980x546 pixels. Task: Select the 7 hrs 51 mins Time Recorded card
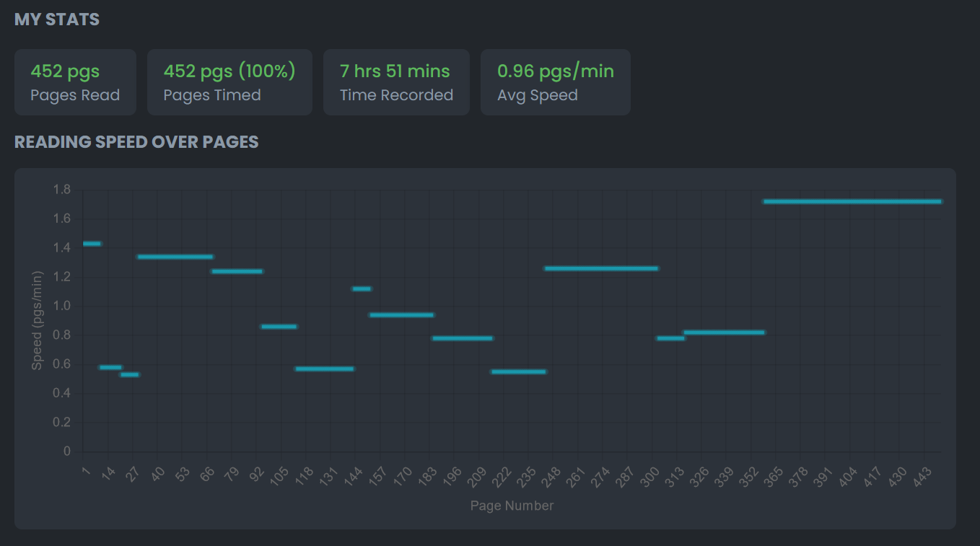[x=396, y=82]
